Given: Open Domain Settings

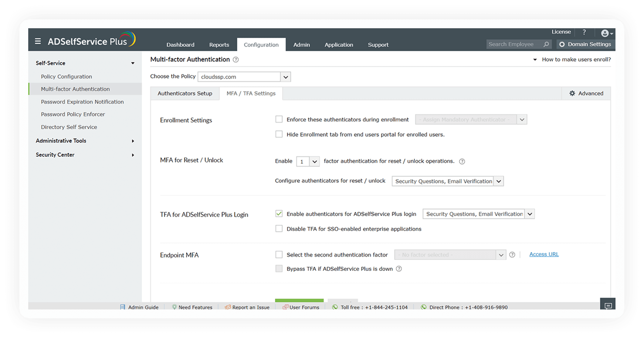Looking at the screenshot, I should point(586,44).
